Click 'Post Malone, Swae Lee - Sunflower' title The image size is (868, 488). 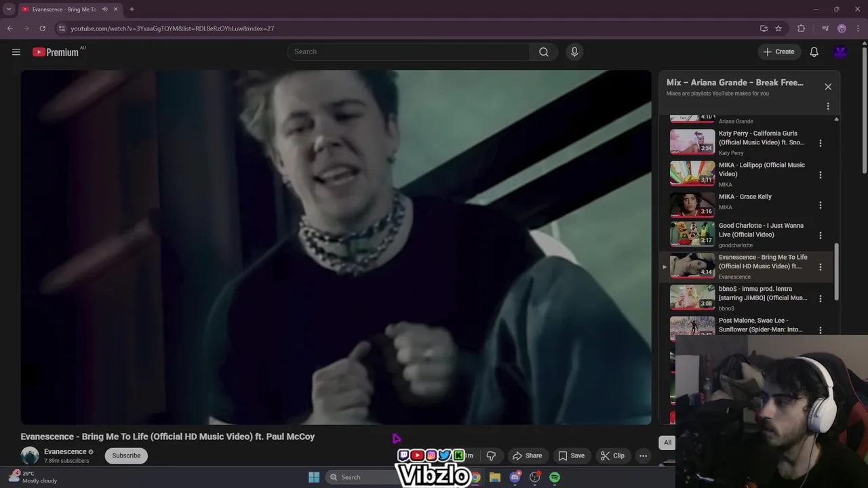pyautogui.click(x=760, y=325)
